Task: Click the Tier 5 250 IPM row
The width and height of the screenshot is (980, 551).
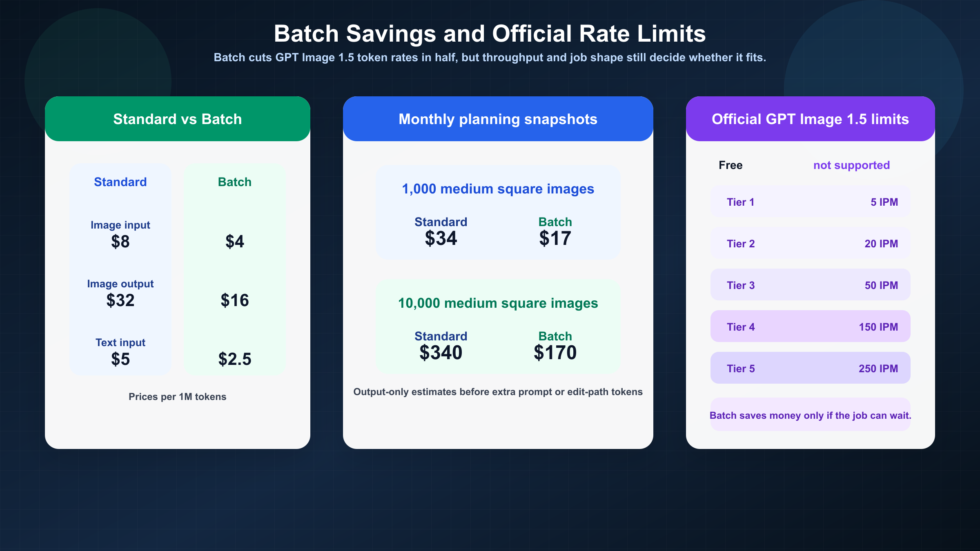Action: pos(810,369)
